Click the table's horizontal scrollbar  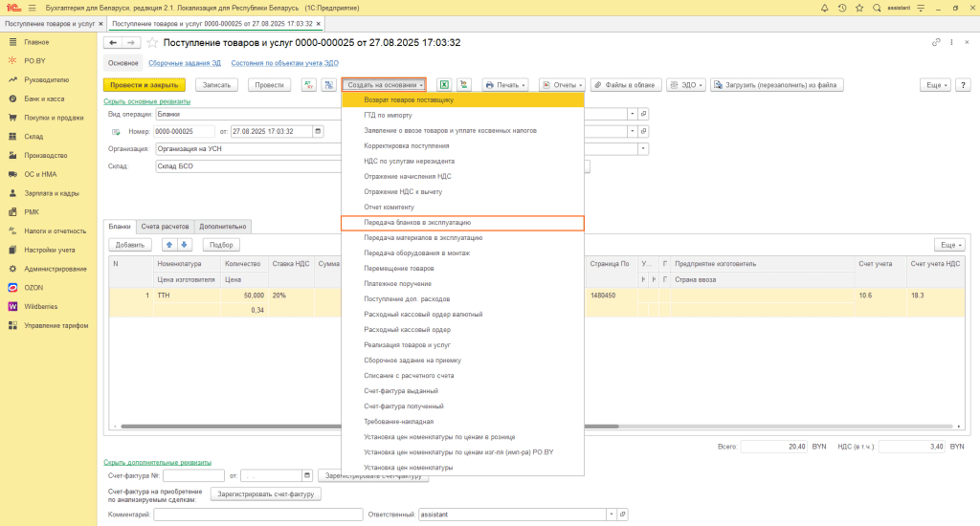click(x=370, y=426)
